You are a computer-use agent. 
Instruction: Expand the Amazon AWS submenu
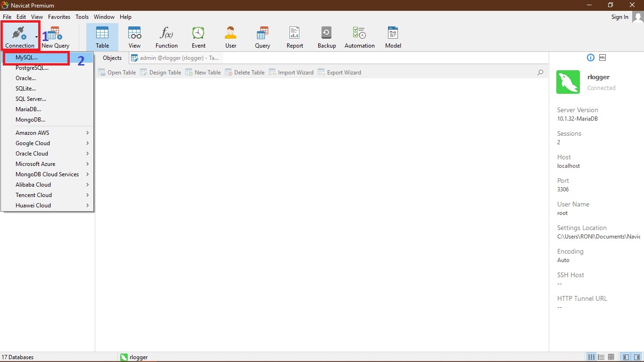tap(47, 133)
